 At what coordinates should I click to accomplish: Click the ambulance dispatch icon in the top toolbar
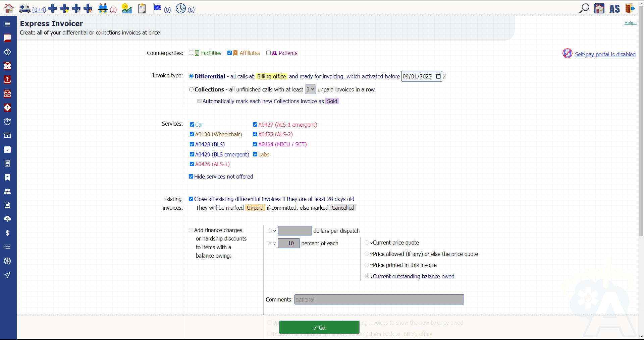pos(24,9)
